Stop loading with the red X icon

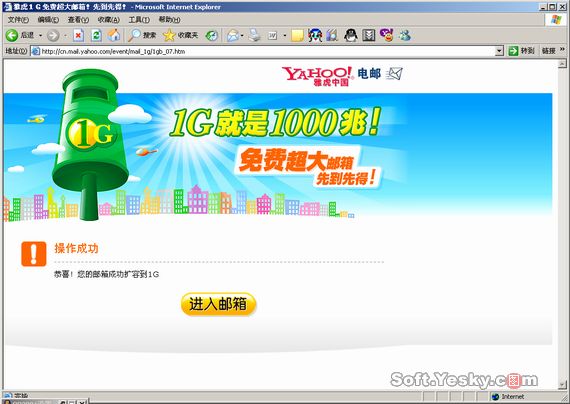point(78,35)
